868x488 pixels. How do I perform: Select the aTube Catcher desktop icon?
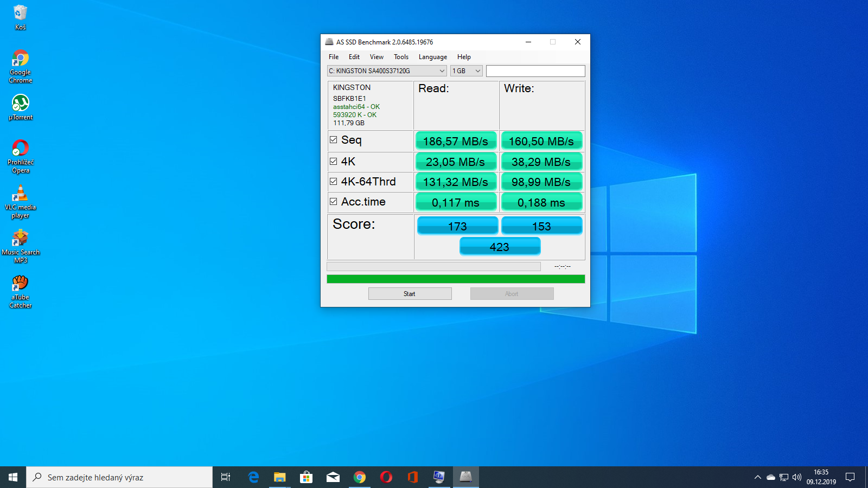21,283
